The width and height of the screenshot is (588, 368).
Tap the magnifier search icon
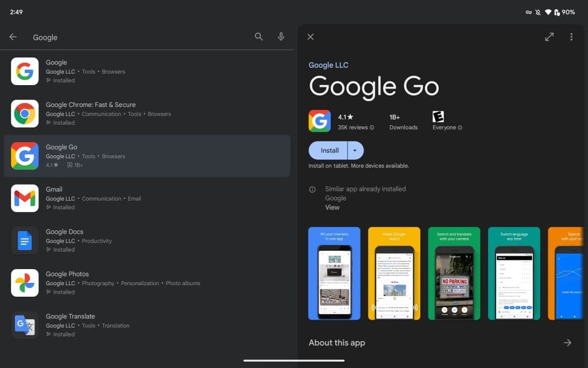tap(258, 36)
